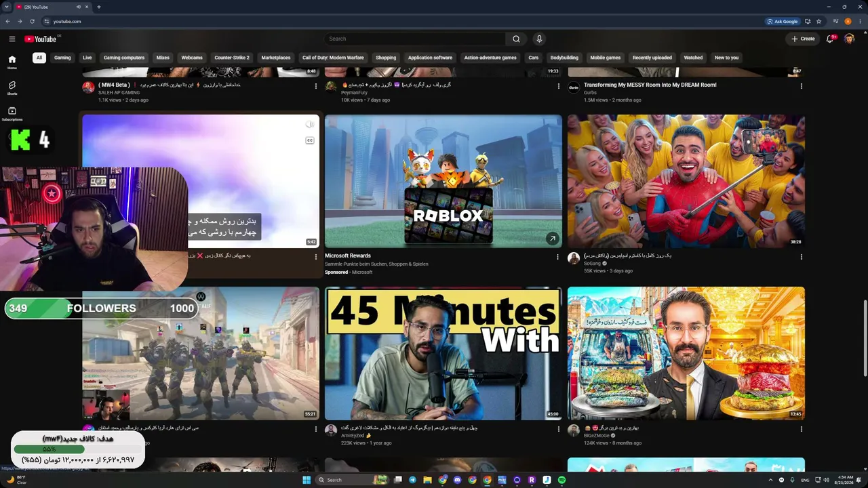Open the Roblox Microsoft Rewards thumbnail

(x=443, y=181)
